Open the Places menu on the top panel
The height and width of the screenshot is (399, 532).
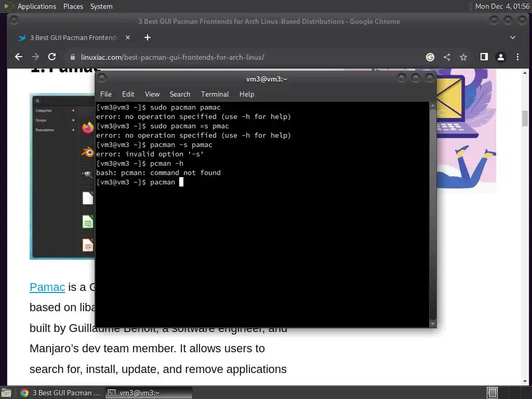(x=73, y=6)
